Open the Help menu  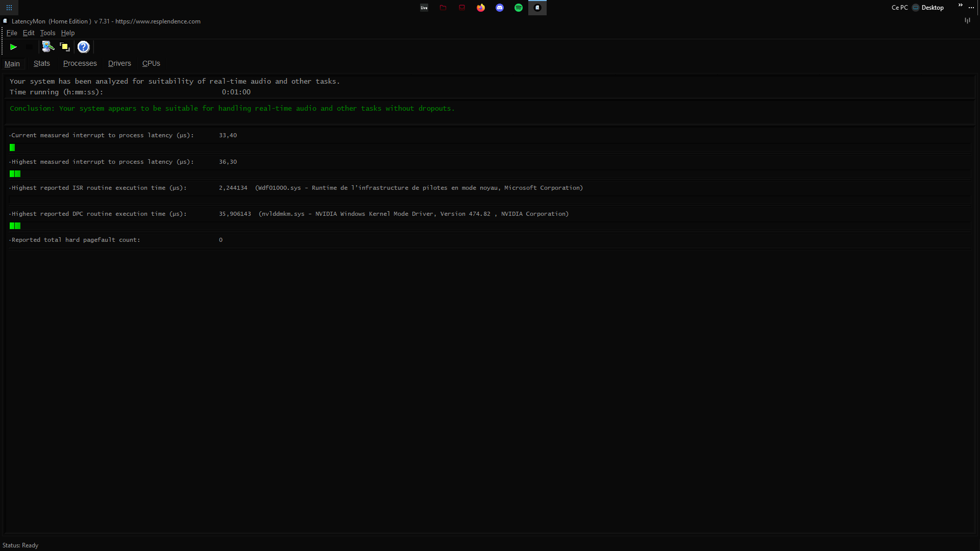(x=68, y=33)
